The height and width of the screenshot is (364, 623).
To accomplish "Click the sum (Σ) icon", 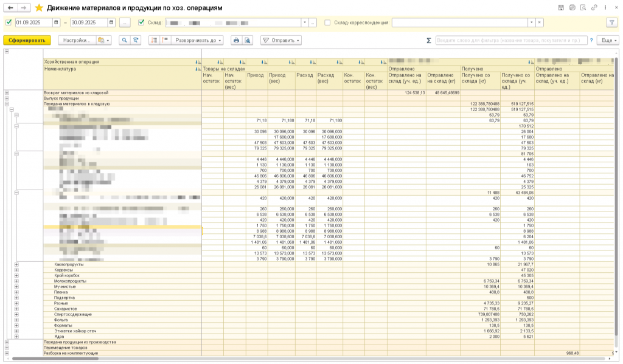I will pos(429,40).
